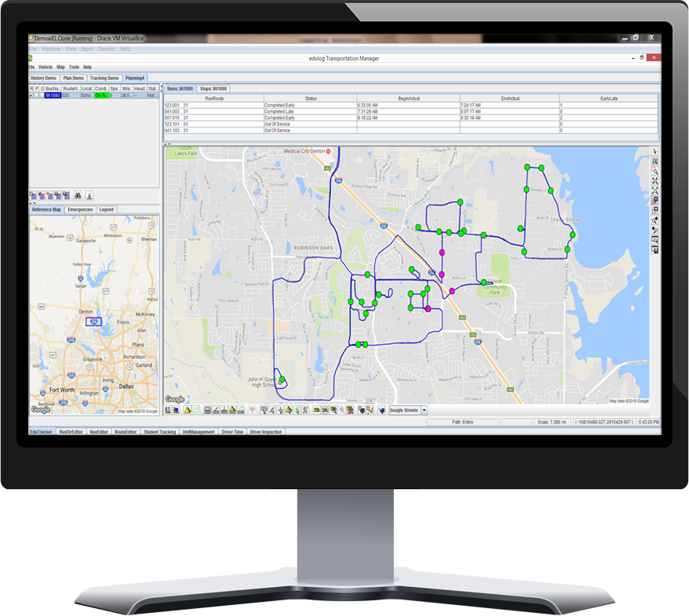Open the Runs: 961880 tab

[180, 88]
